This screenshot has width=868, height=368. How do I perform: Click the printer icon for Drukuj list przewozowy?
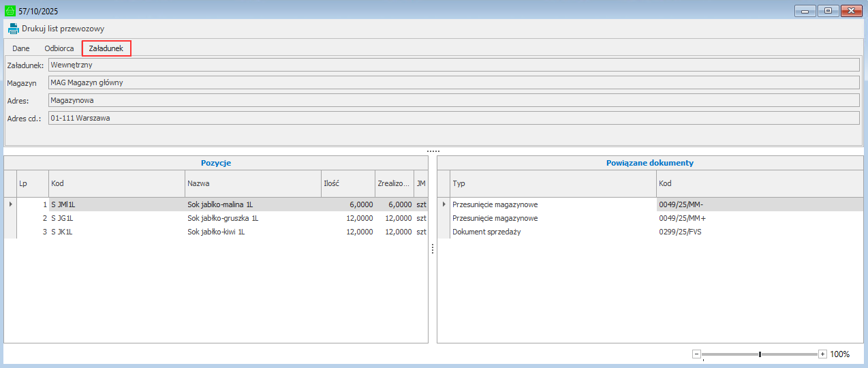[13, 29]
